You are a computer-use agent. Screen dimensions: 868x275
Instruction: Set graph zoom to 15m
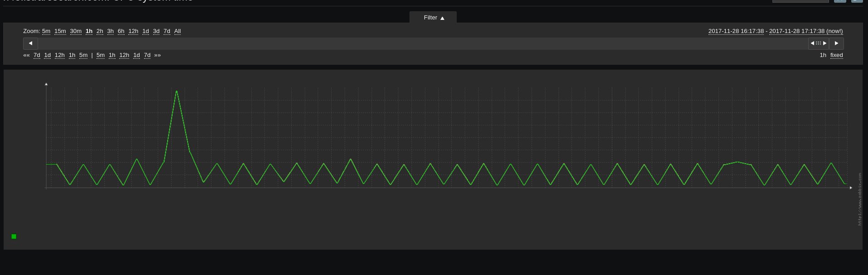[x=60, y=31]
